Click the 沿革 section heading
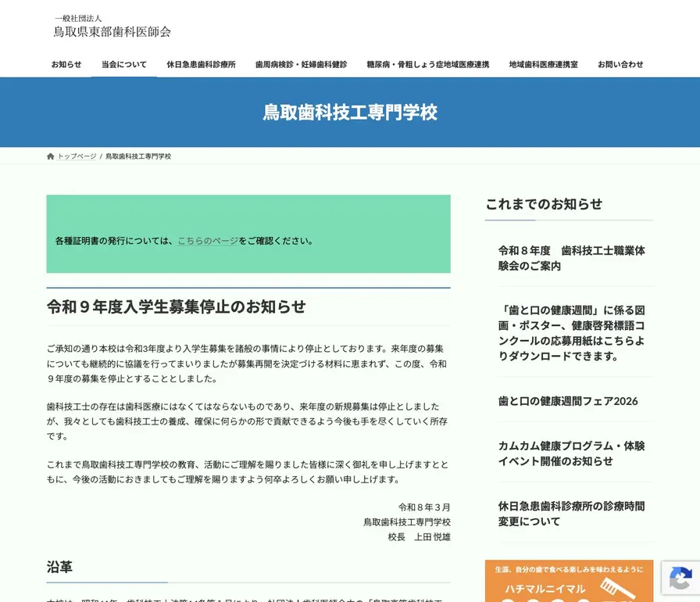Viewport: 700px width, 602px height. (x=59, y=567)
